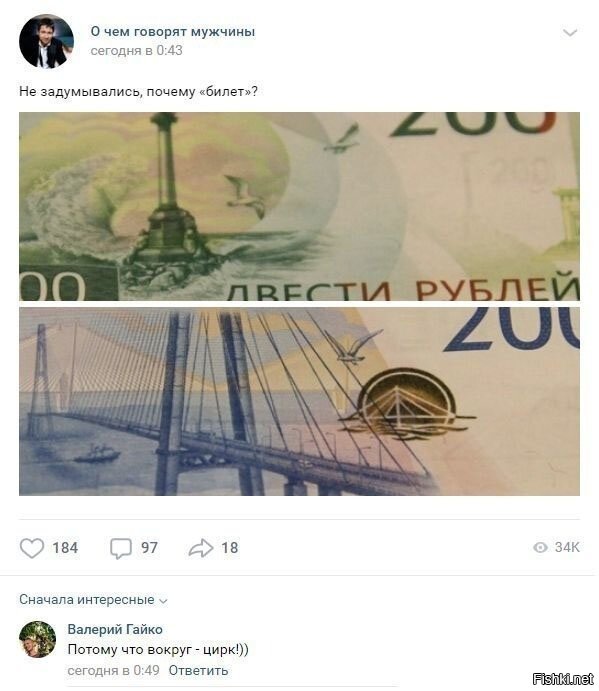Screen dimensions: 599x691
Task: Open the post author's round avatar
Action: pos(46,41)
